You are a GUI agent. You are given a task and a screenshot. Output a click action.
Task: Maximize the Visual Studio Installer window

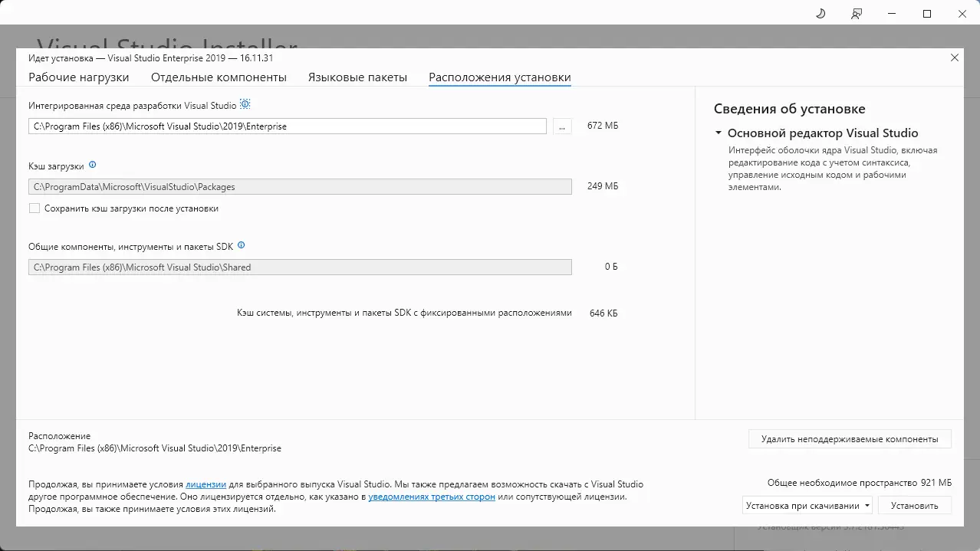[927, 14]
